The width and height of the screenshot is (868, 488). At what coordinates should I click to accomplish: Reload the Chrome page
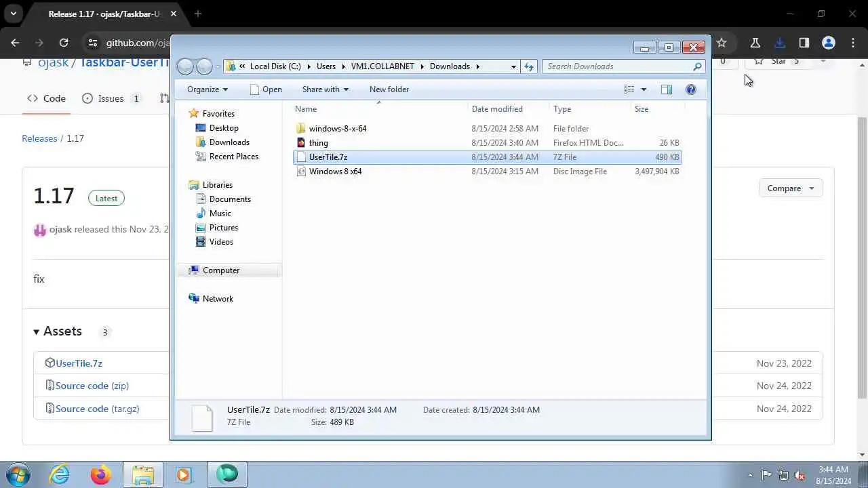click(64, 43)
